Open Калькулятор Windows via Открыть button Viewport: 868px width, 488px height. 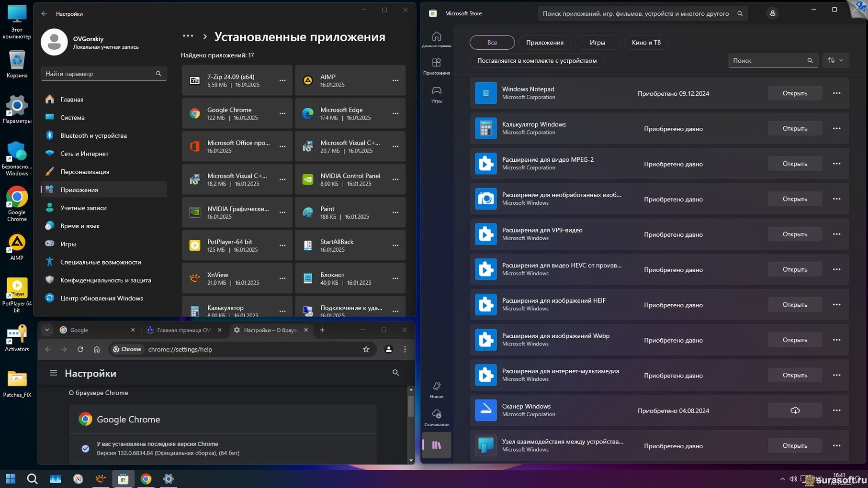(795, 128)
